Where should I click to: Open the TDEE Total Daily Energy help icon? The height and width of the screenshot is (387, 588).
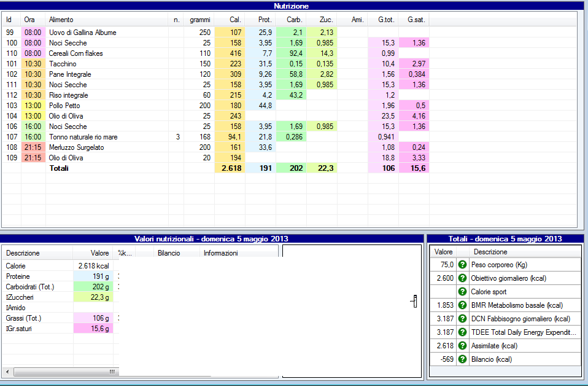(x=462, y=332)
